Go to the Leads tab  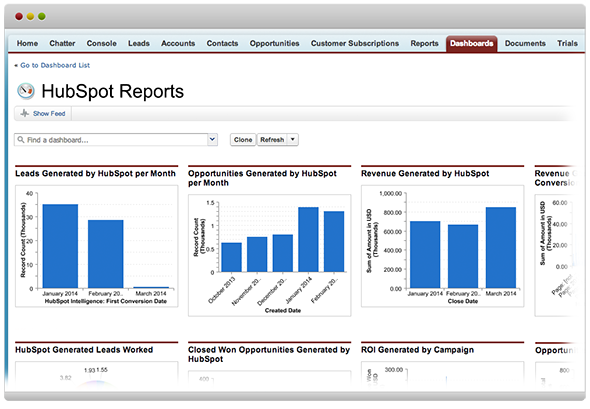click(139, 43)
